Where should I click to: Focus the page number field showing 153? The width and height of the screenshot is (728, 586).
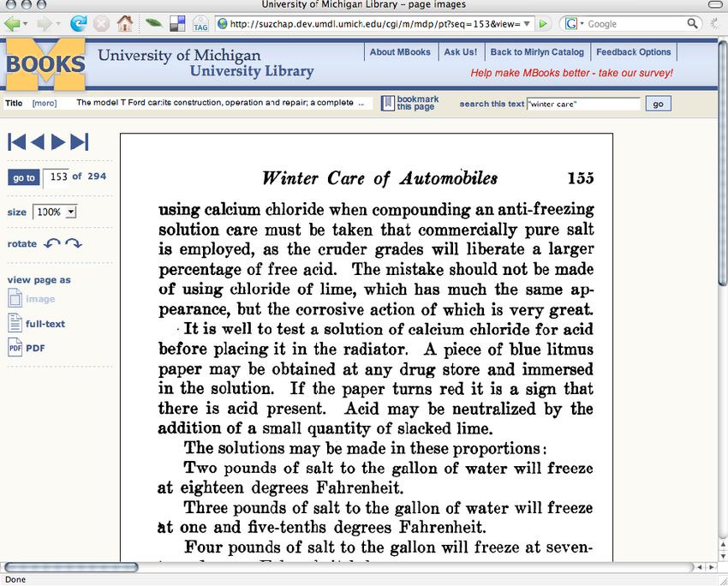pyautogui.click(x=56, y=177)
